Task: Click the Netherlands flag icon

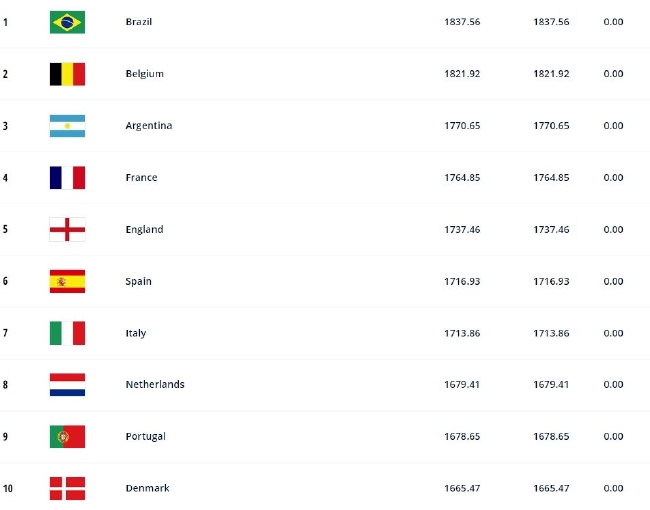Action: point(67,385)
